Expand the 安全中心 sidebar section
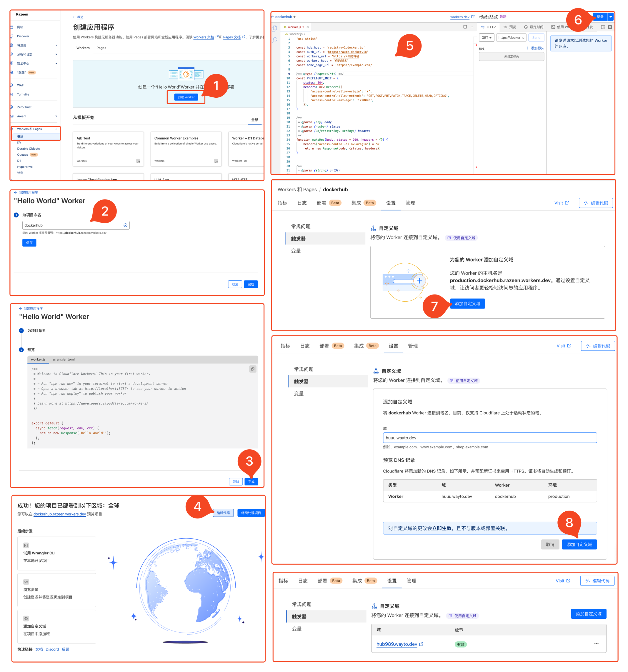 [56, 64]
